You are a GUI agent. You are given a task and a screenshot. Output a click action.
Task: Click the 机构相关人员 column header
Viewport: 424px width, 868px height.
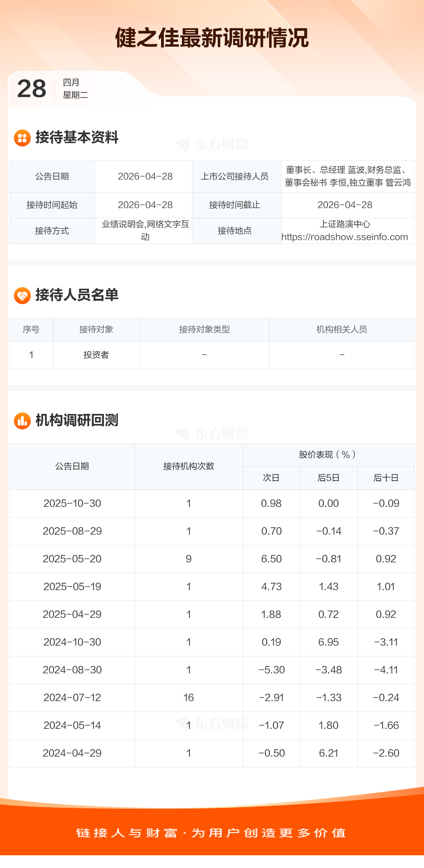point(342,330)
